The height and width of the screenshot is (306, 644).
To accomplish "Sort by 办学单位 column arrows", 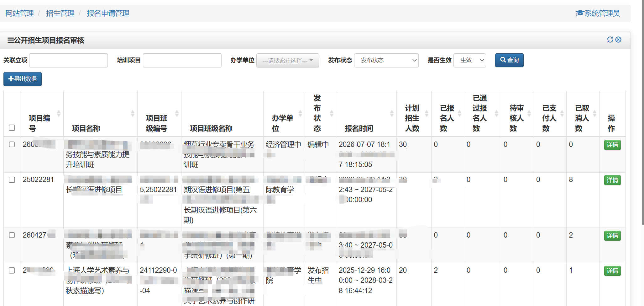I will [x=301, y=113].
